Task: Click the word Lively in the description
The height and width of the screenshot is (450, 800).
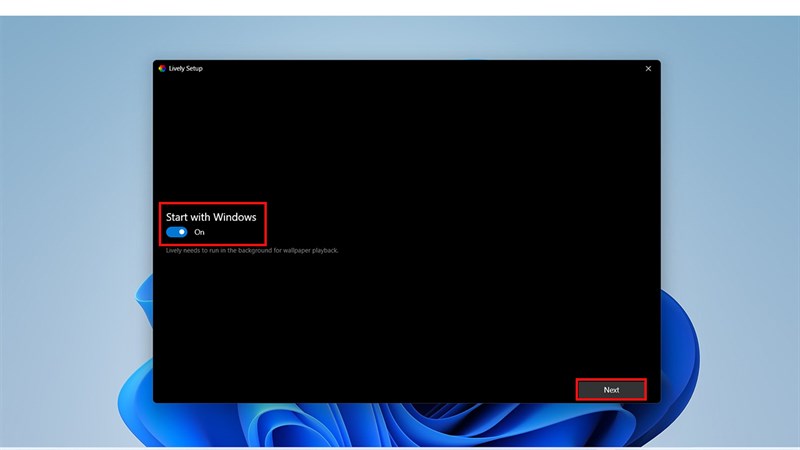Action: click(174, 250)
